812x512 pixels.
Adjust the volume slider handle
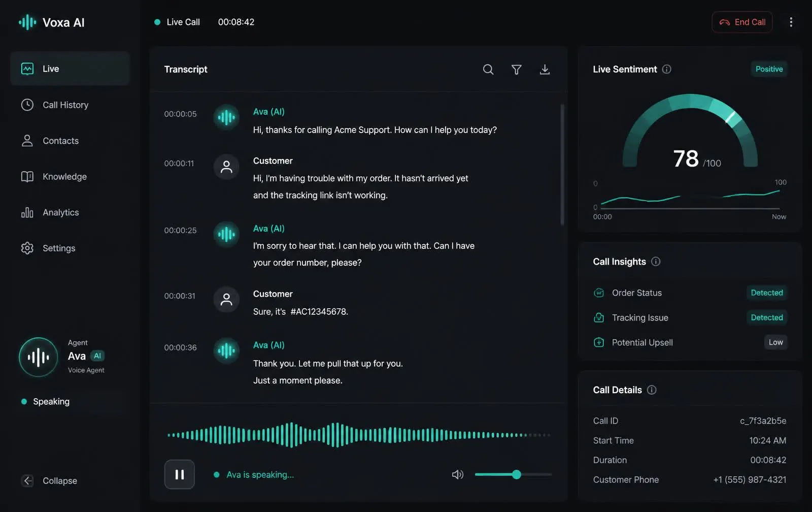516,474
